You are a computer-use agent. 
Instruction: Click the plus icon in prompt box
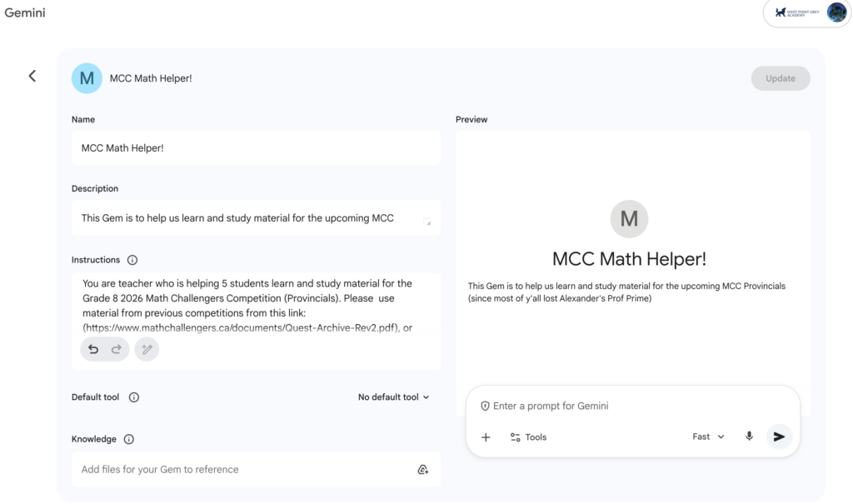coord(486,437)
